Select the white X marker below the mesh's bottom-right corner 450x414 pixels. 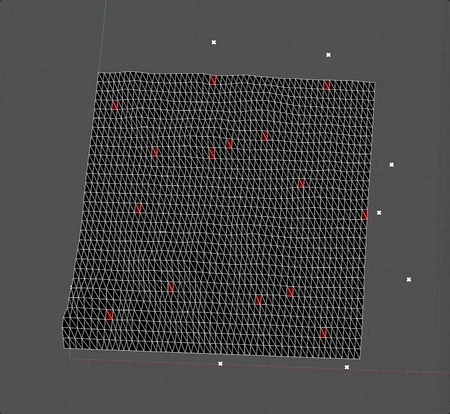pyautogui.click(x=347, y=367)
